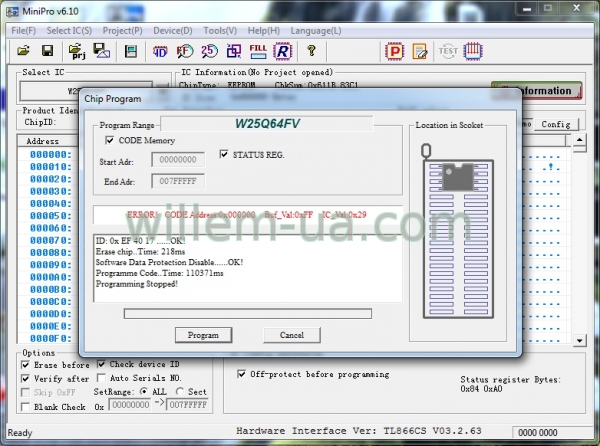Click the Information button
This screenshot has height=446, width=600.
(536, 91)
